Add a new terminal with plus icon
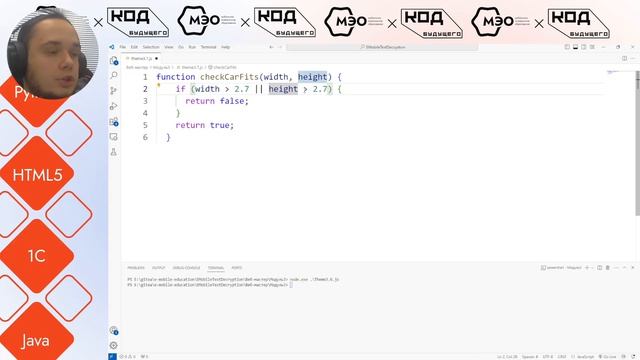Viewport: 640px width, 360px height. (x=587, y=268)
